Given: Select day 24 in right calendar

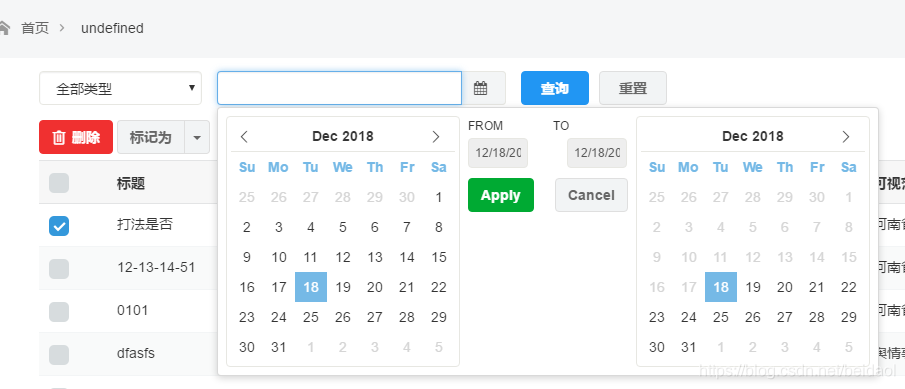Looking at the screenshot, I should click(689, 317).
